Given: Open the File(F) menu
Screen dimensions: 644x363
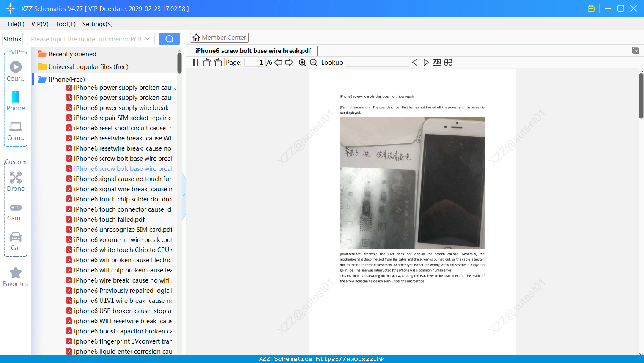Looking at the screenshot, I should pyautogui.click(x=16, y=24).
